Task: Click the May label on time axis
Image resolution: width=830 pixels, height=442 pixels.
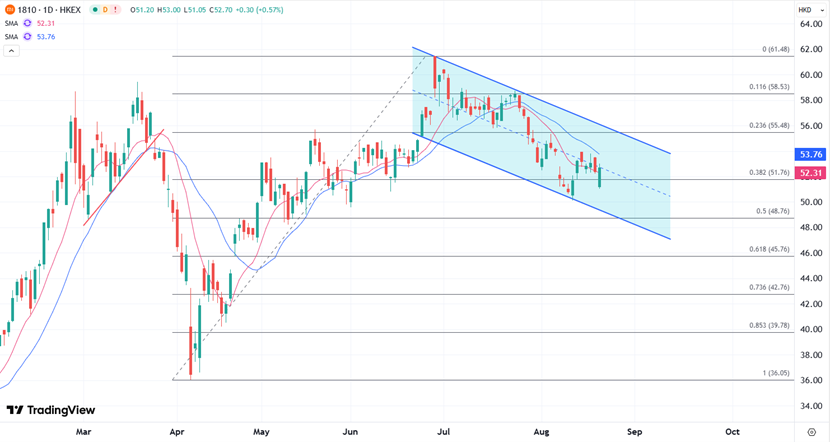Action: [x=261, y=432]
